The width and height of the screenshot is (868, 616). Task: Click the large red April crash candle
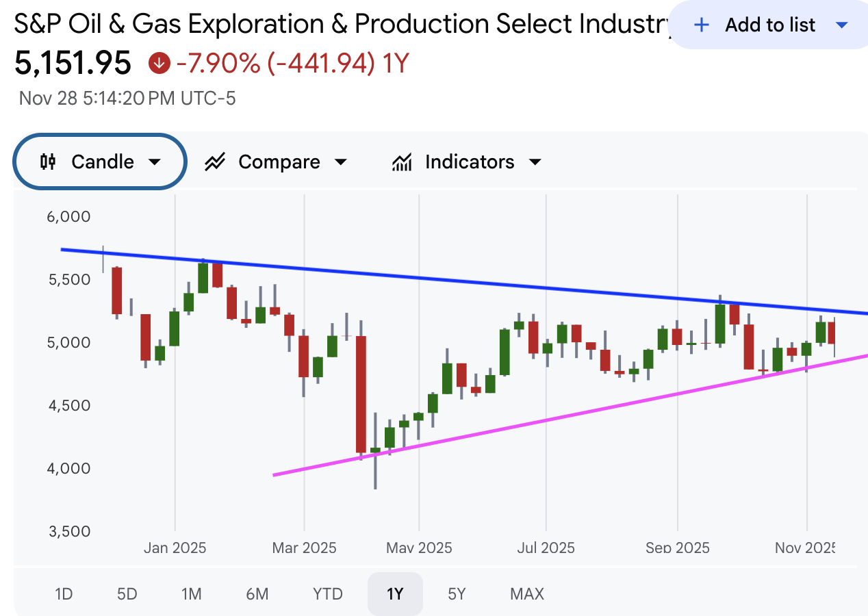361,394
